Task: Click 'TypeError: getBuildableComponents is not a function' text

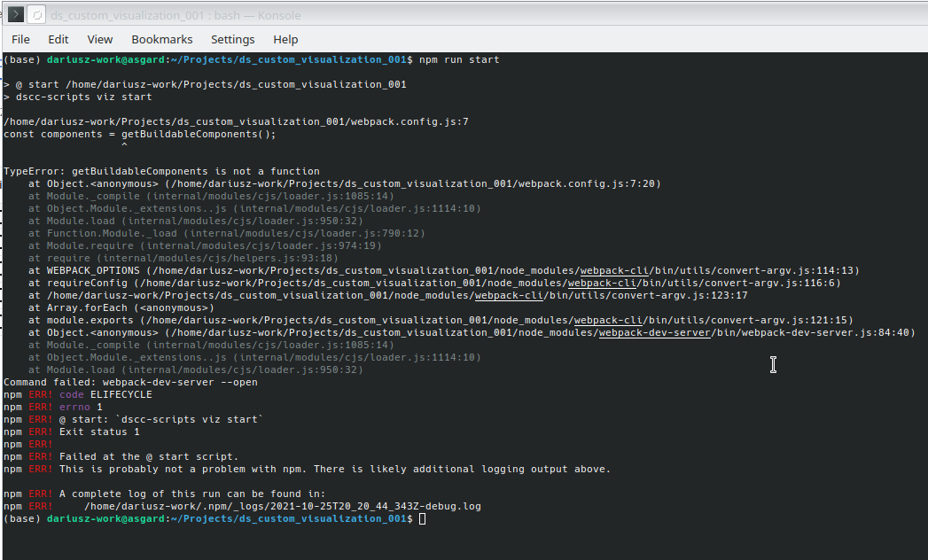Action: click(161, 171)
